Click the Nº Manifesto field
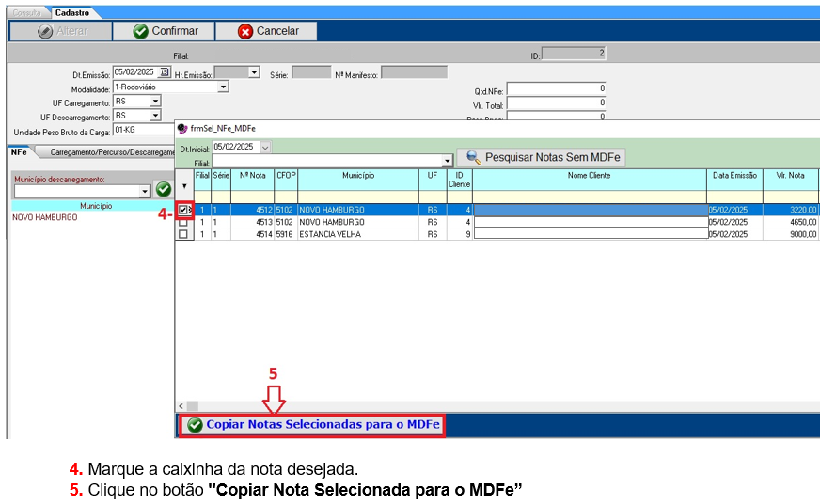This screenshot has width=820, height=504. pos(414,72)
